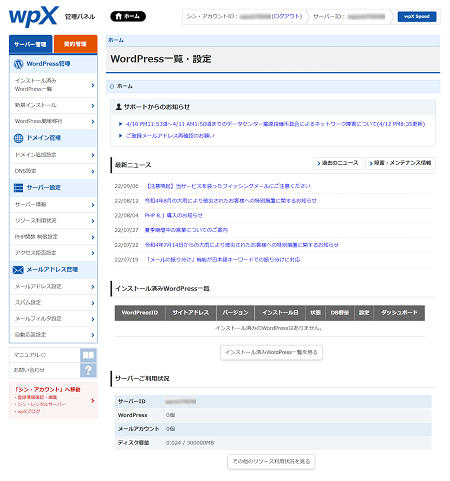
Task: Click the wpX Speed button
Action: 417,16
